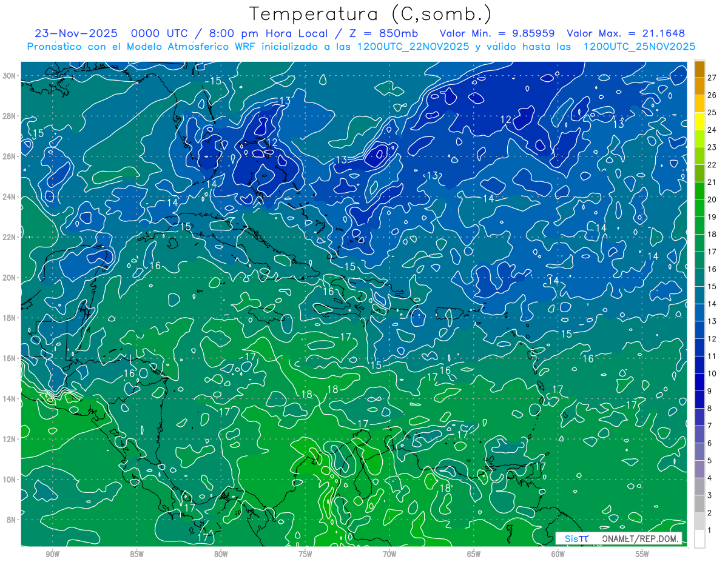The height and width of the screenshot is (562, 728).
Task: Click the 'Temperatura (C,somb.)' chart title
Action: (x=371, y=14)
